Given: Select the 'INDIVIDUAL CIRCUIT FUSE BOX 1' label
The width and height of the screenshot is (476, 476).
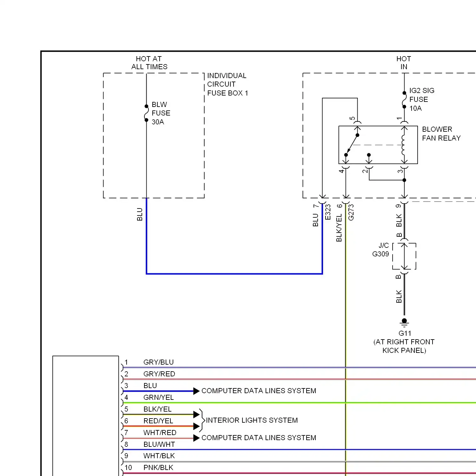Looking at the screenshot, I should (x=228, y=84).
